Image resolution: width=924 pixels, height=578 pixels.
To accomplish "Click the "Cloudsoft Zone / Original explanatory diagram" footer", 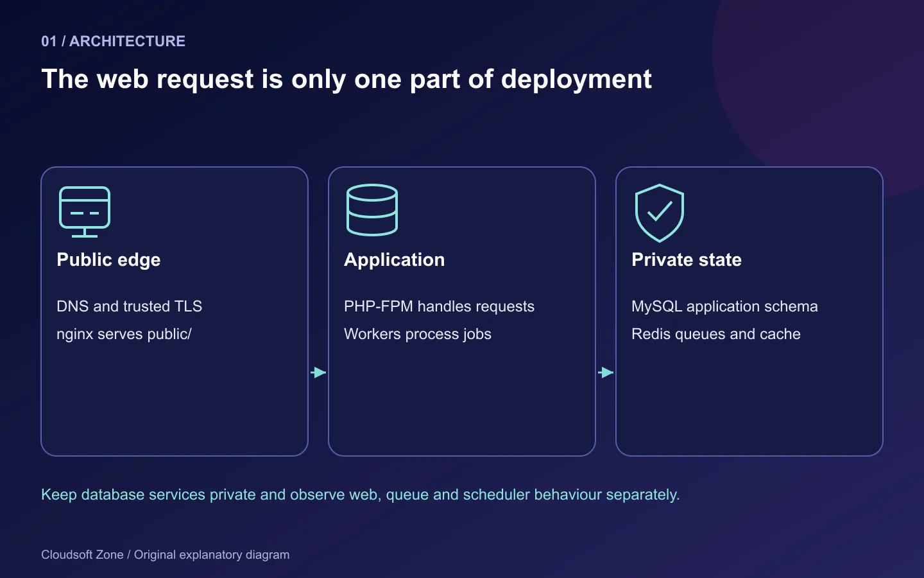I will pyautogui.click(x=166, y=555).
